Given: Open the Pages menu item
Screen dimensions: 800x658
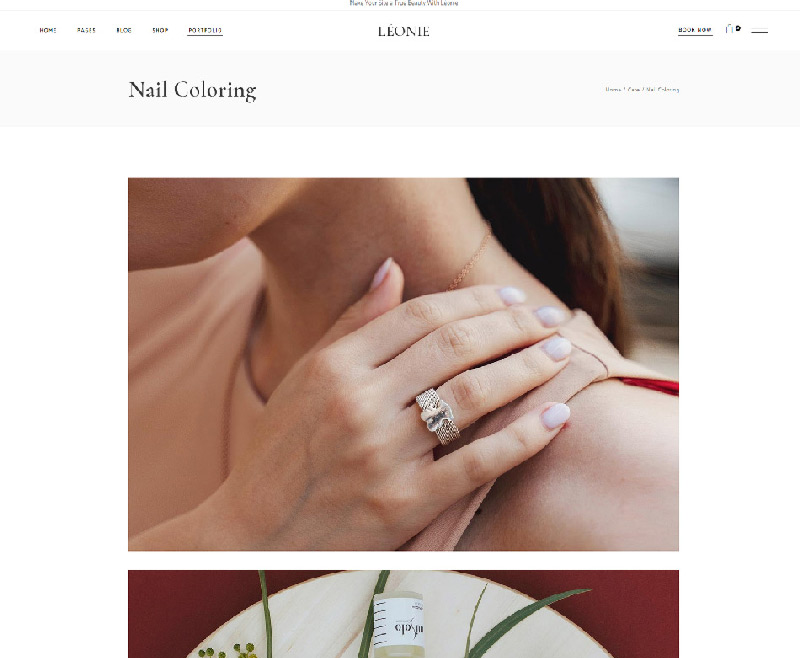Looking at the screenshot, I should point(86,31).
